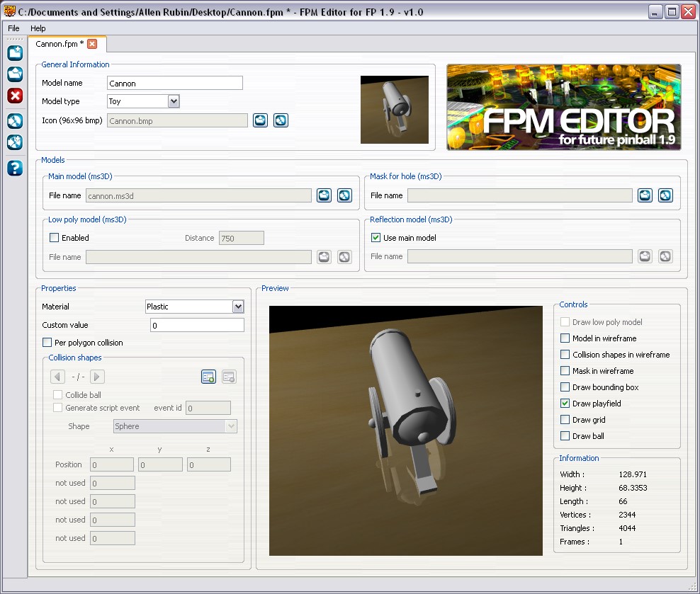Open Help using the question mark icon

tap(15, 168)
